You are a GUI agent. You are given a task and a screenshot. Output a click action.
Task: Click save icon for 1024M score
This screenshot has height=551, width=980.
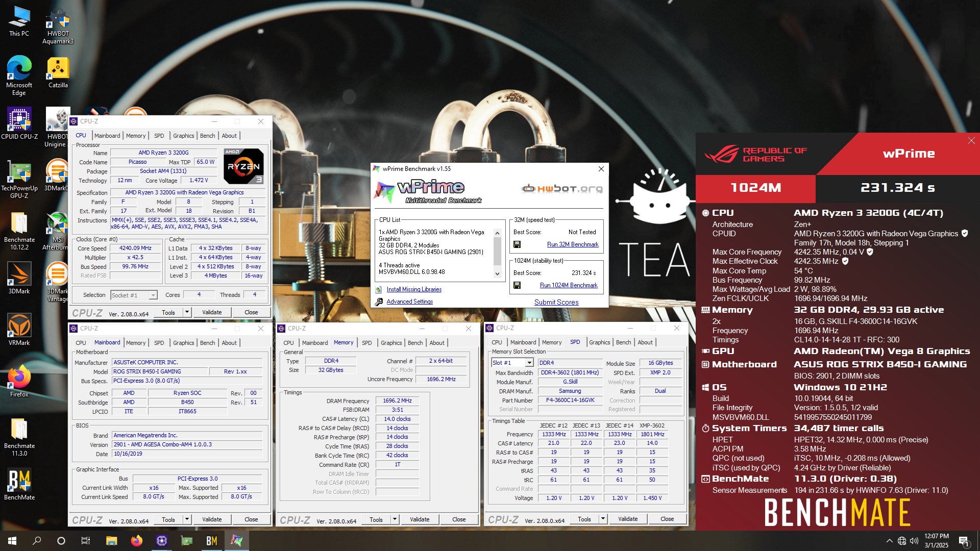(517, 285)
